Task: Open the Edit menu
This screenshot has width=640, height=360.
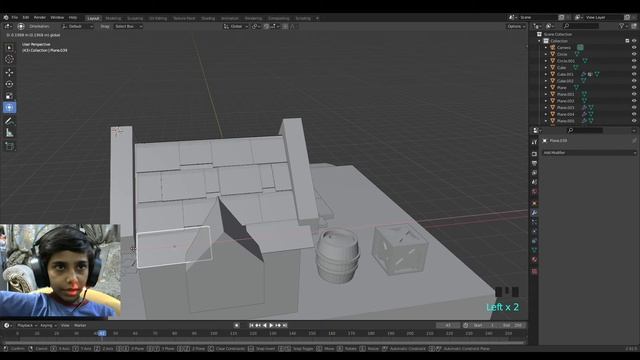Action: (x=26, y=18)
